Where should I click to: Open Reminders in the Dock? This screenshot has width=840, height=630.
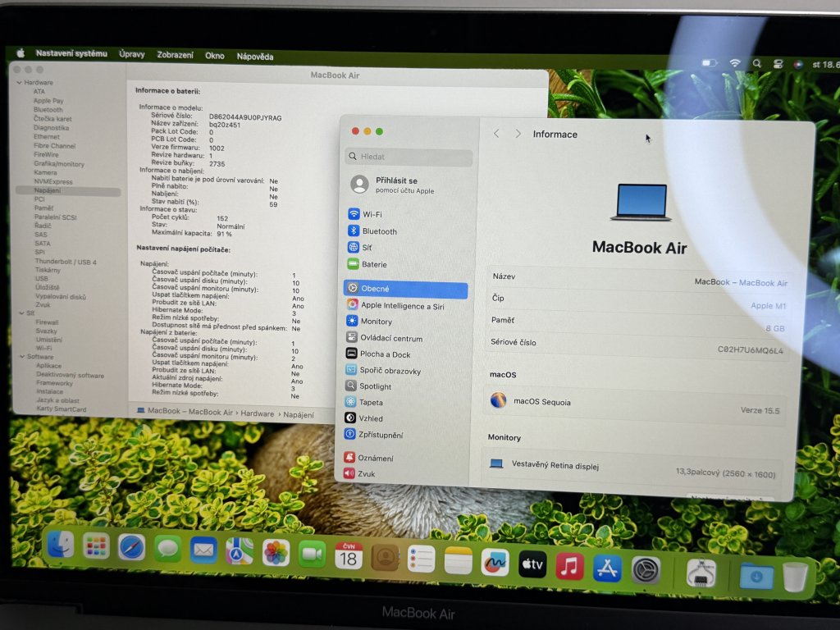coord(421,559)
